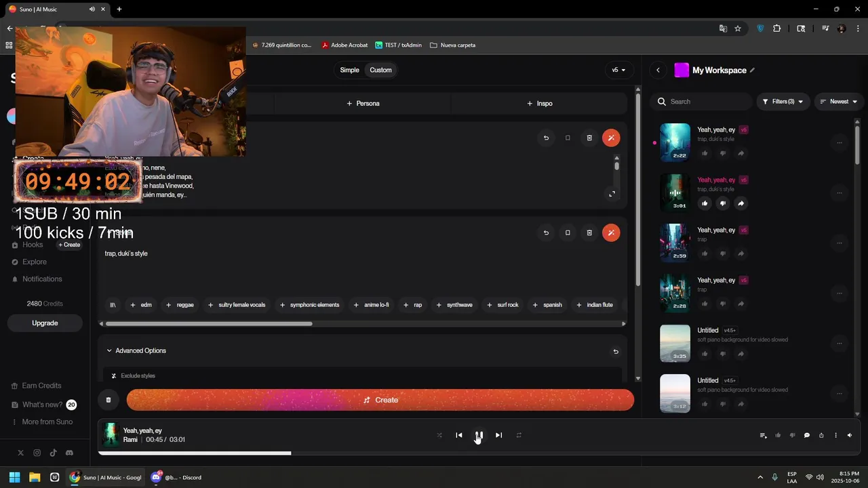The image size is (868, 488).
Task: Share the 2:28 Yeah, yeah, ey song
Action: (x=741, y=304)
